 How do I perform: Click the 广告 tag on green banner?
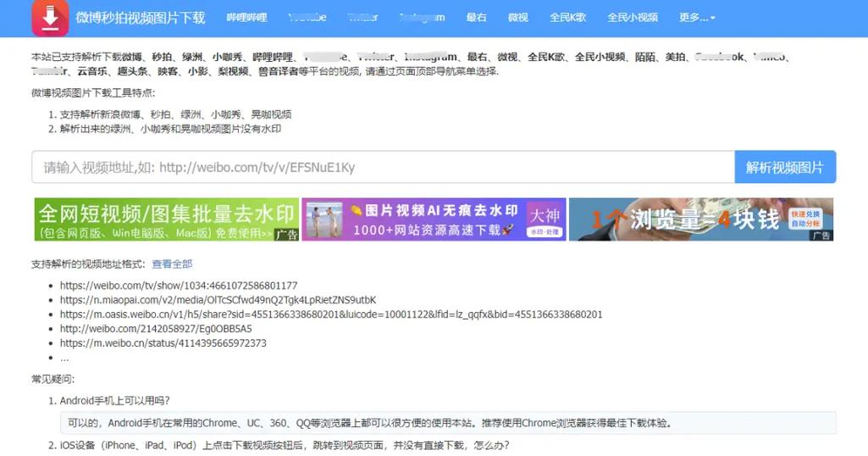pyautogui.click(x=287, y=235)
